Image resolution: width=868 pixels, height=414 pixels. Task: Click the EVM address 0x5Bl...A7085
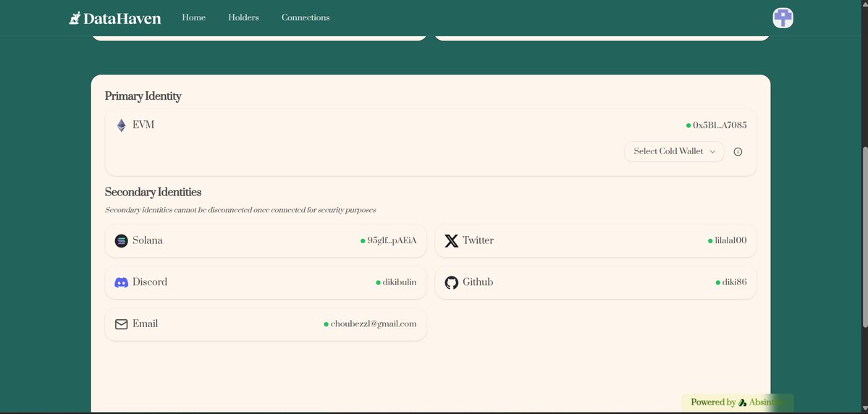click(x=720, y=126)
